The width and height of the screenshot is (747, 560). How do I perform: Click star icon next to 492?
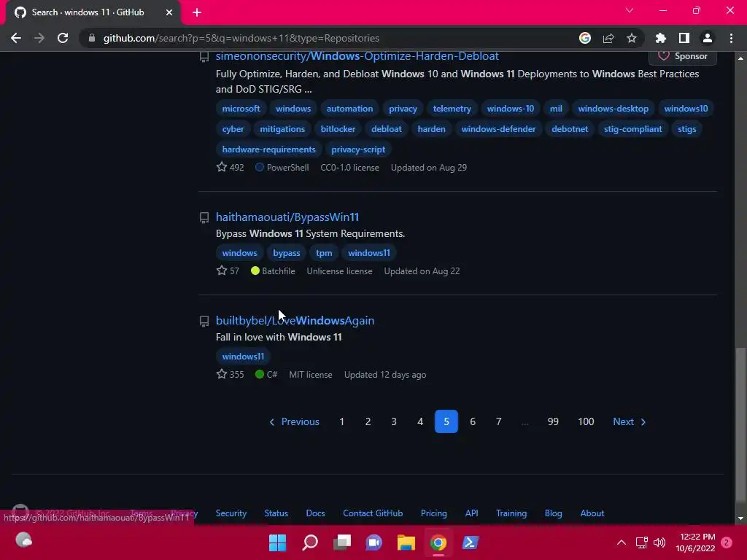(x=222, y=167)
